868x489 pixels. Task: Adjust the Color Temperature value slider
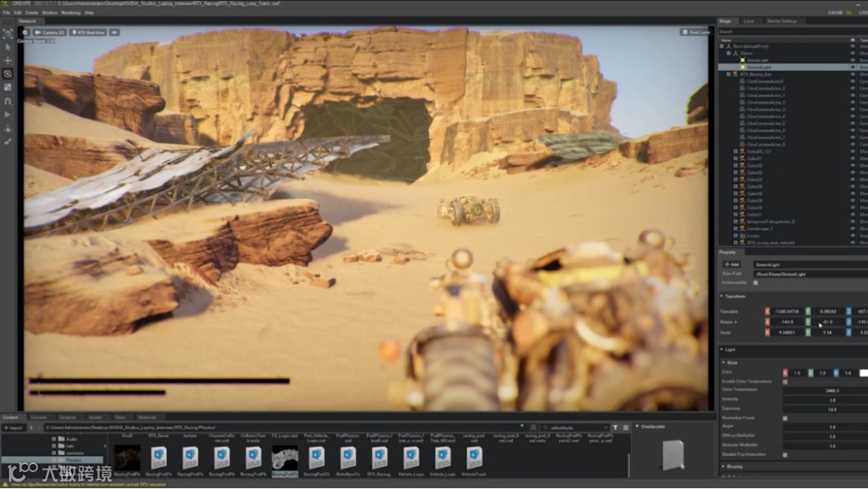[x=825, y=390]
